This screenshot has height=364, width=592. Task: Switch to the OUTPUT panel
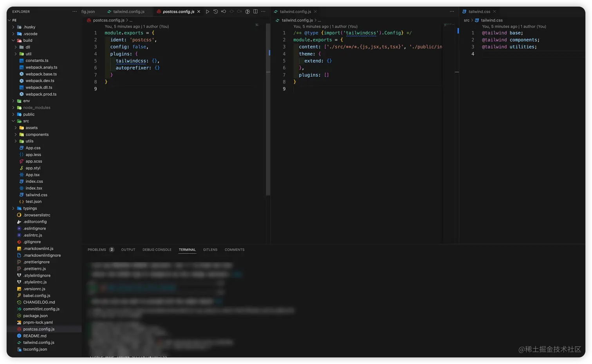pos(128,250)
